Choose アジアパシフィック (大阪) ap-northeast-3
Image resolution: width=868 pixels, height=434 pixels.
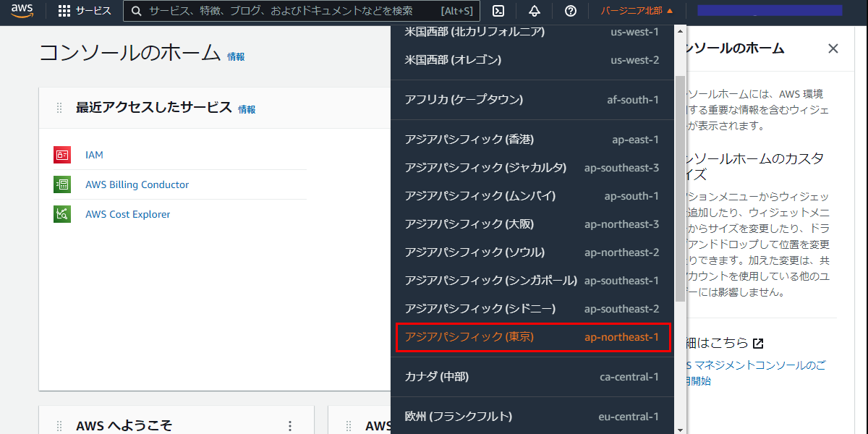click(532, 224)
